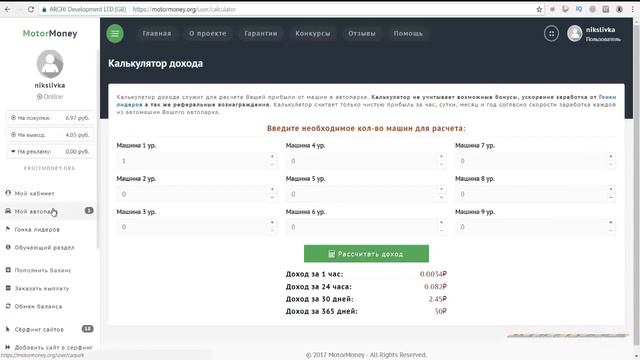Viewport: 640px width, 360px height.
Task: Click the fullscreen grid icon in header
Action: 551,33
